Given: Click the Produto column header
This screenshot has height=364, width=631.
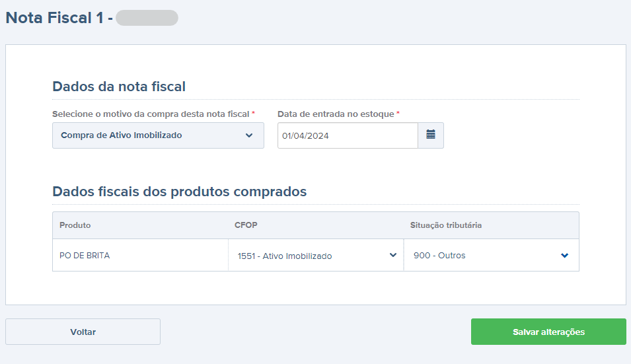Looking at the screenshot, I should click(75, 225).
